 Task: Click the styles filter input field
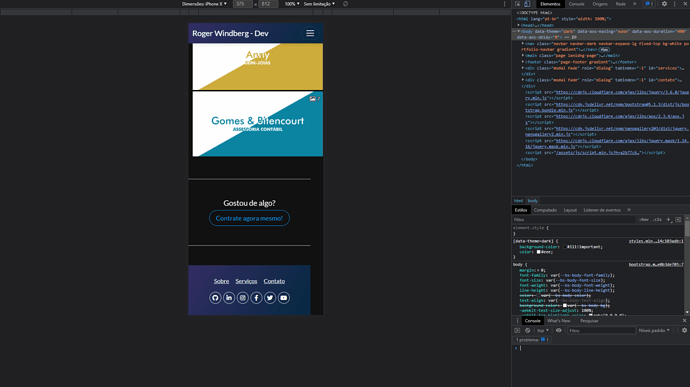[574, 220]
